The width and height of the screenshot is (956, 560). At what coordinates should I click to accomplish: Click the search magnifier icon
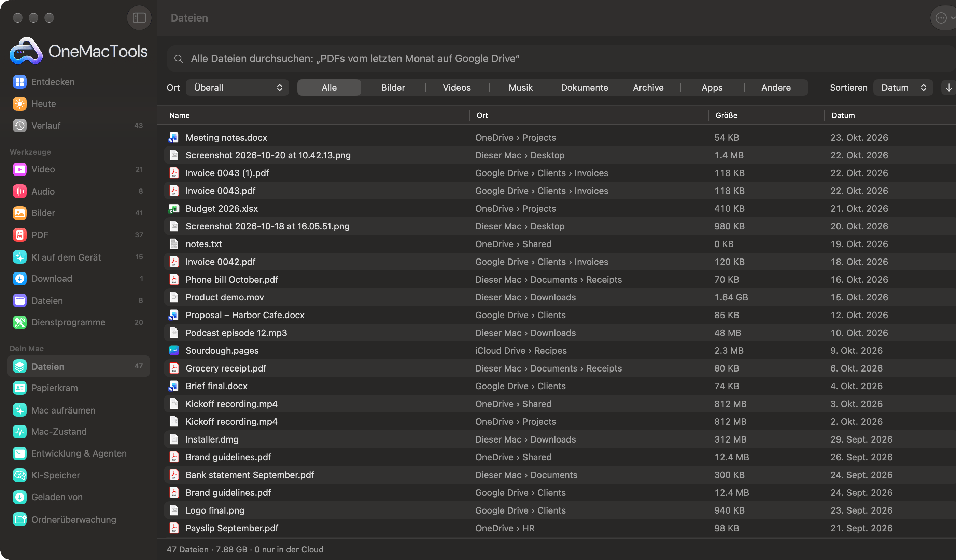(x=178, y=59)
